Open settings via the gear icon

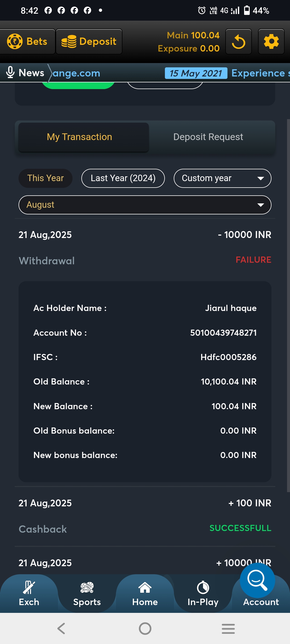click(271, 42)
